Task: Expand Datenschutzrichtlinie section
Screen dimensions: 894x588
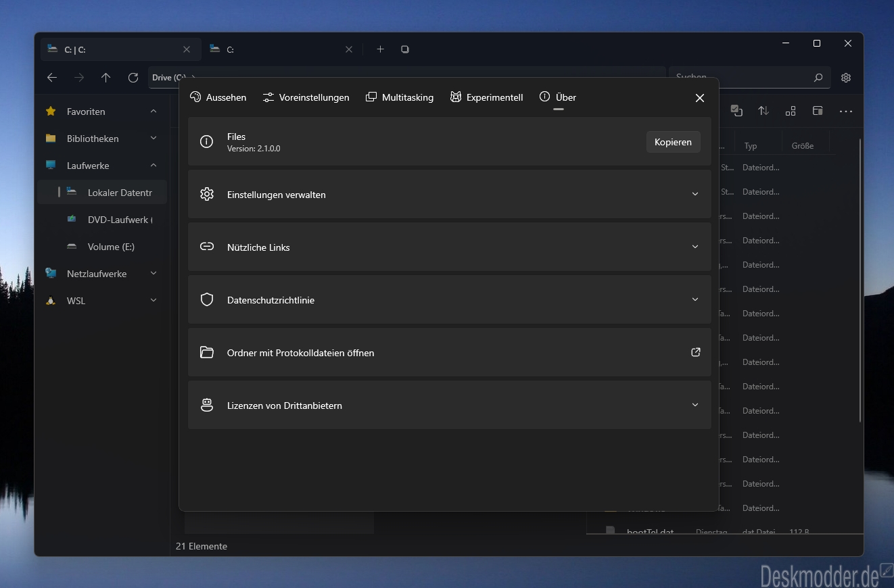Action: click(449, 299)
